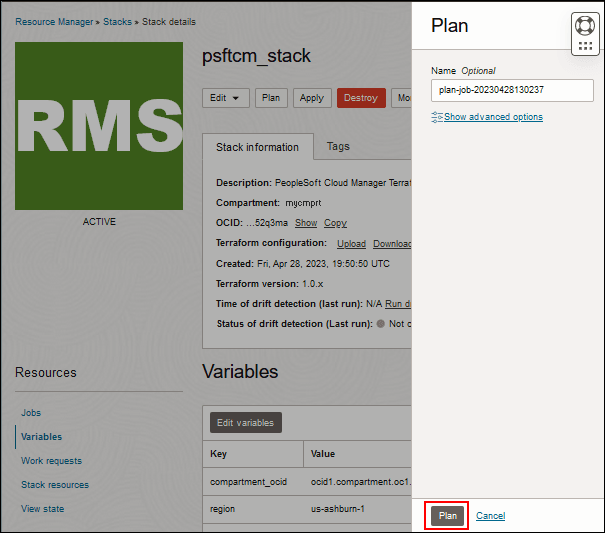This screenshot has height=533, width=605.
Task: Open the help lifebuoy icon
Action: 585,26
